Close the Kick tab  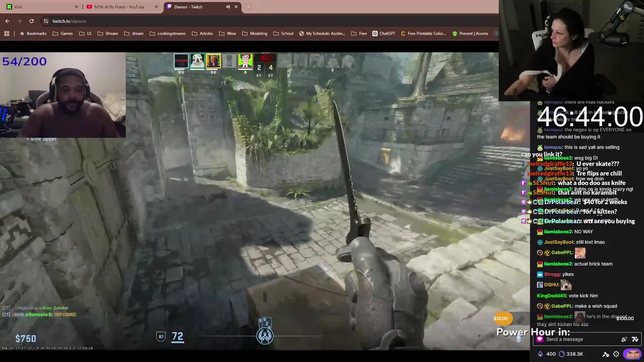click(x=76, y=7)
